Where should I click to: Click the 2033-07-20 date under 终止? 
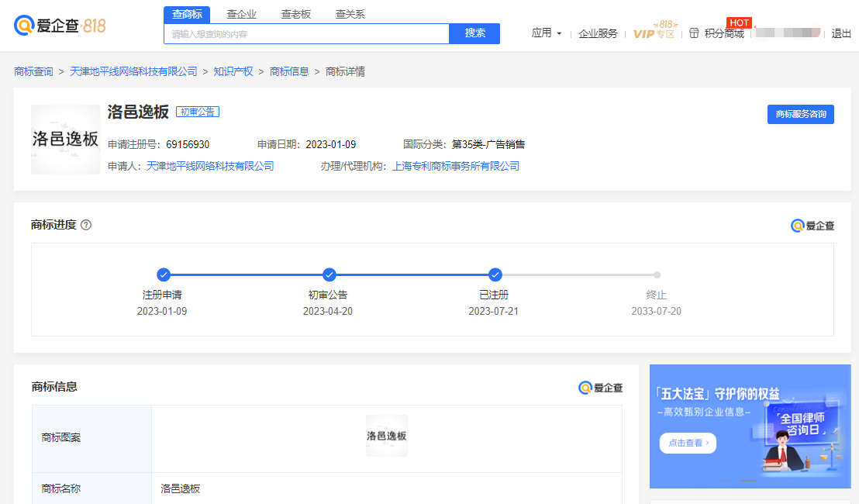pos(657,311)
